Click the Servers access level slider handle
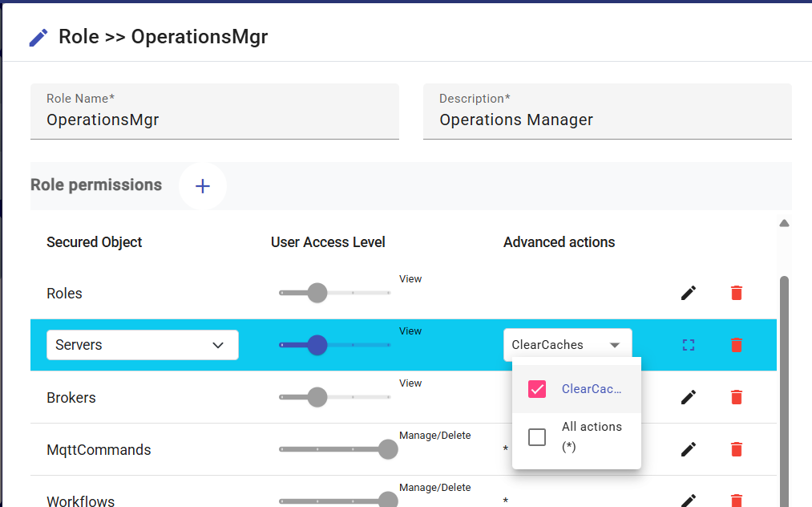The width and height of the screenshot is (812, 507). coord(317,345)
